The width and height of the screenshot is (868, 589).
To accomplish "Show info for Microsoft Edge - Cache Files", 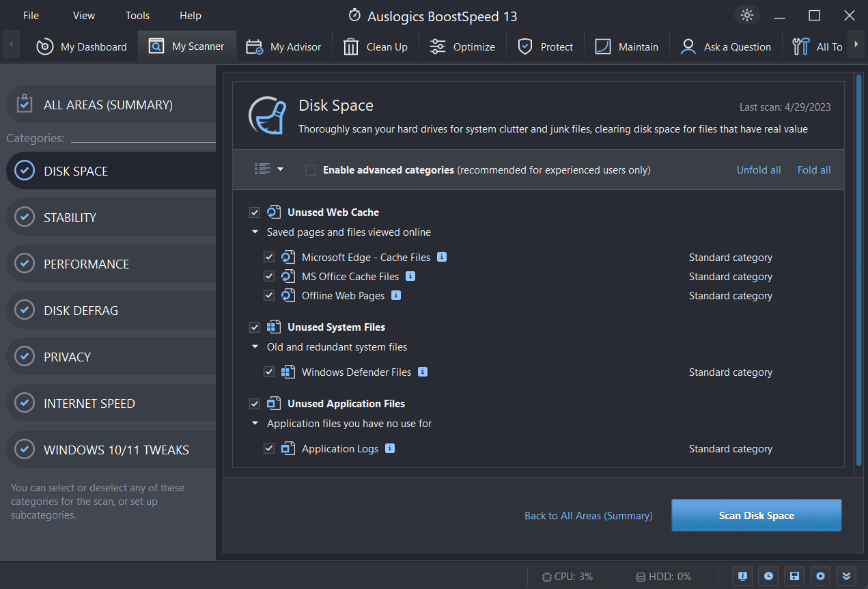I will [442, 257].
